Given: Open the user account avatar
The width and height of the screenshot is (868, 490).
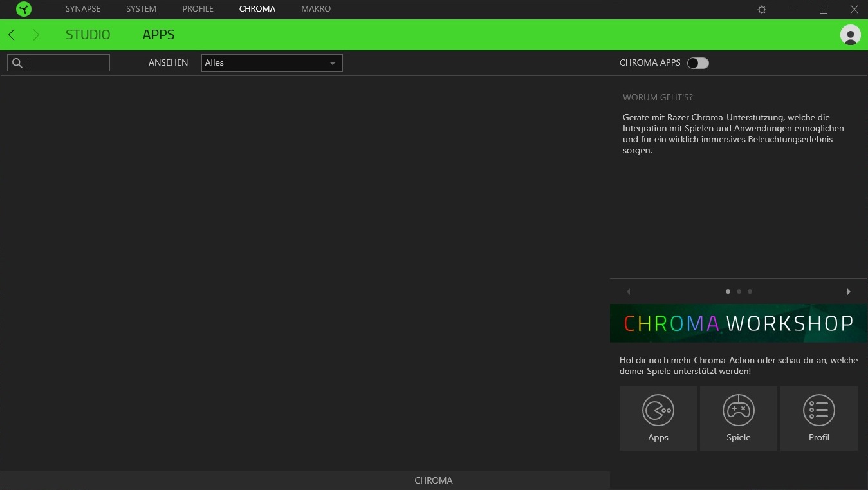Looking at the screenshot, I should pyautogui.click(x=851, y=35).
